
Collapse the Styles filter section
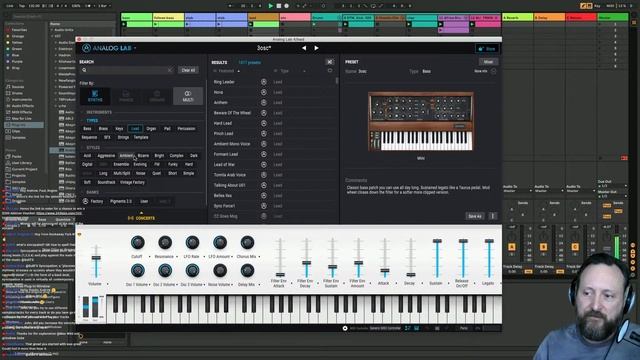pos(93,147)
